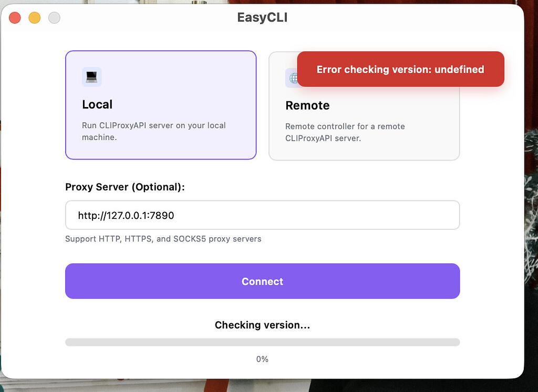Close the EasyCLI window with red button

coord(15,17)
